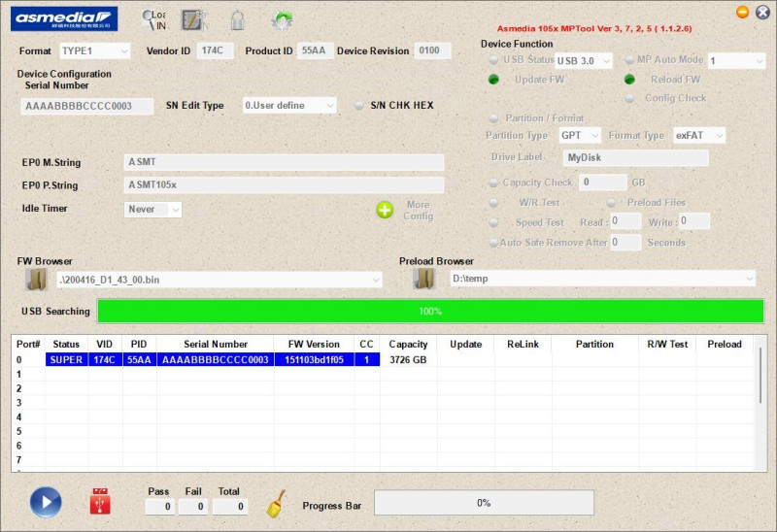Toggle the Update FW option
Screen dimensions: 777x532
point(493,80)
